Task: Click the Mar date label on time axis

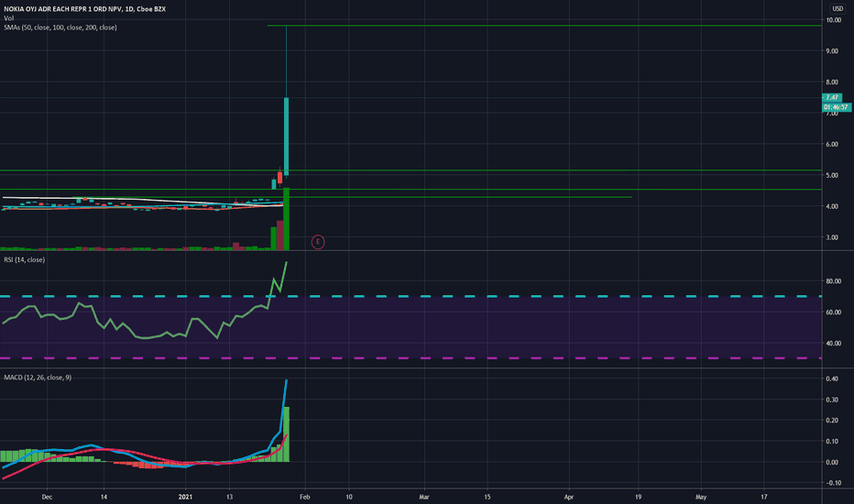Action: [x=424, y=497]
